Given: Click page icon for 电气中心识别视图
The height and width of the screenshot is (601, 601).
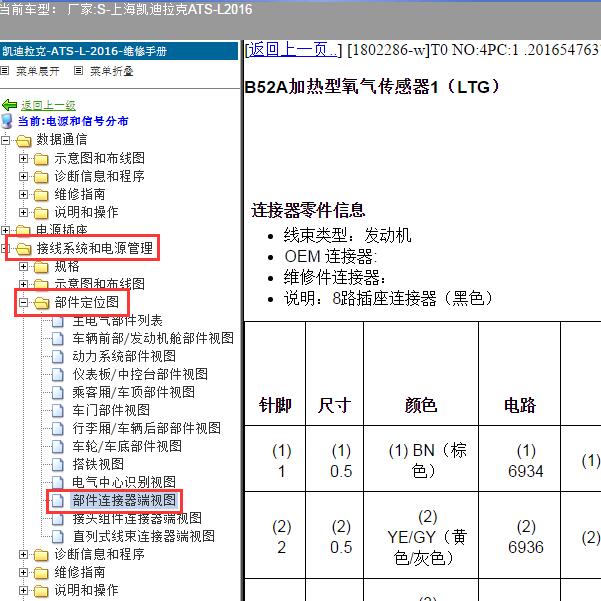Looking at the screenshot, I should point(57,483).
